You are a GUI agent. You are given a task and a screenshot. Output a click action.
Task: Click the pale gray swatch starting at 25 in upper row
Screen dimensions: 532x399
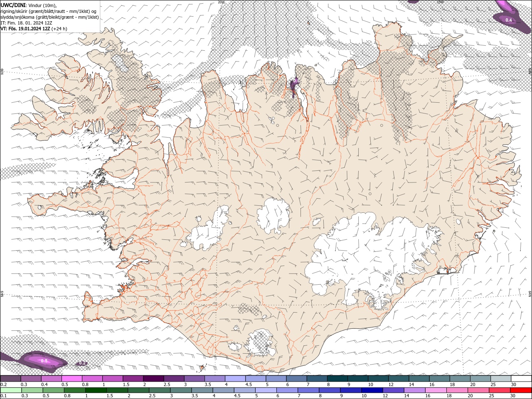coord(500,379)
